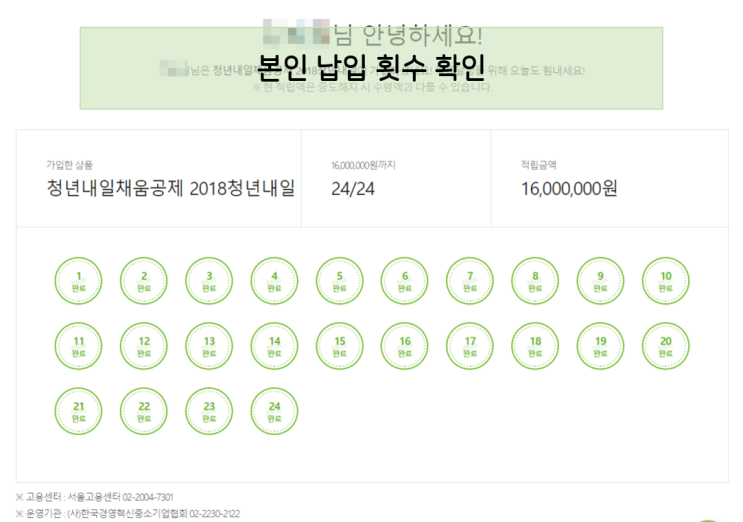The height and width of the screenshot is (522, 743).
Task: Click payment circle 23 완료
Action: 209,411
